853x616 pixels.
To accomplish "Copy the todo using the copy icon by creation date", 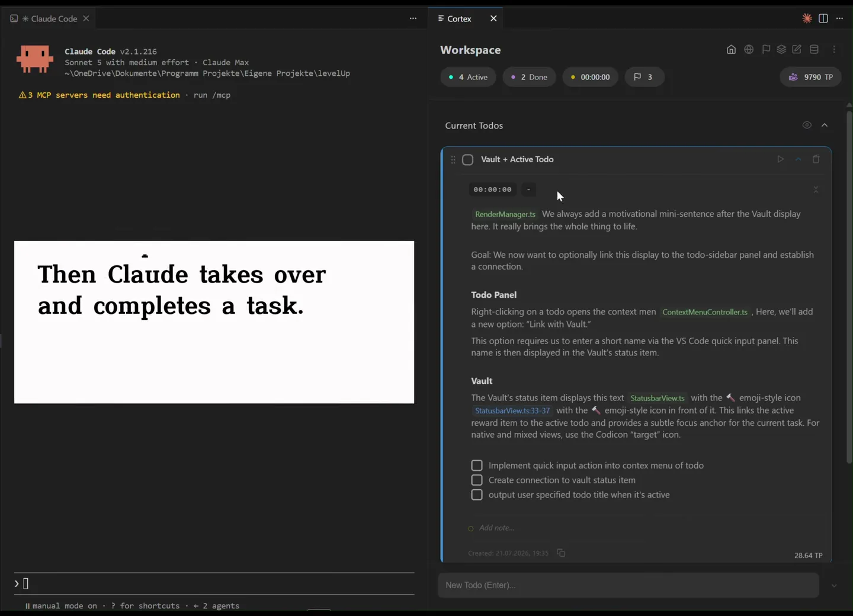I will click(x=561, y=553).
